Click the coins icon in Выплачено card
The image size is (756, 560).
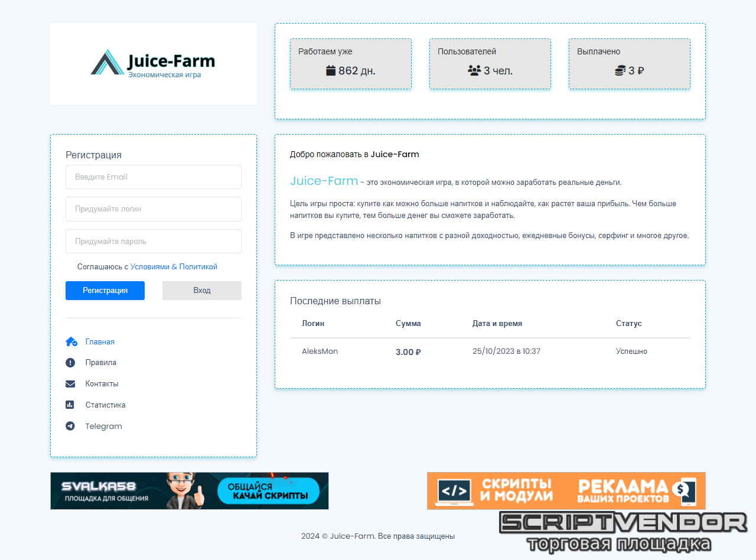tap(620, 71)
